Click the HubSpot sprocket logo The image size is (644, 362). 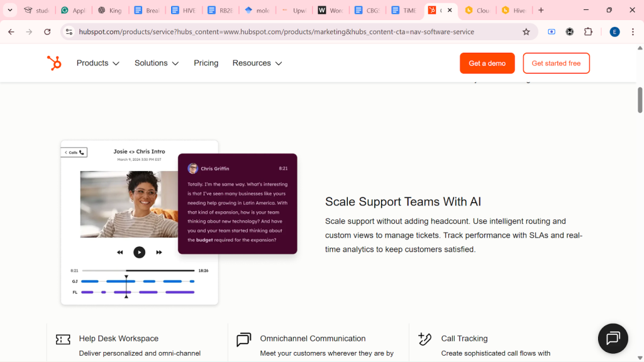pyautogui.click(x=54, y=63)
